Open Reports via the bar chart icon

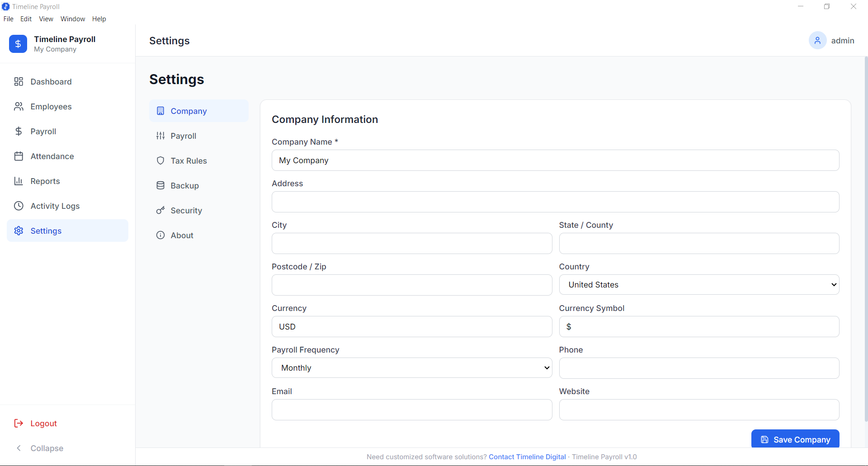pos(19,181)
